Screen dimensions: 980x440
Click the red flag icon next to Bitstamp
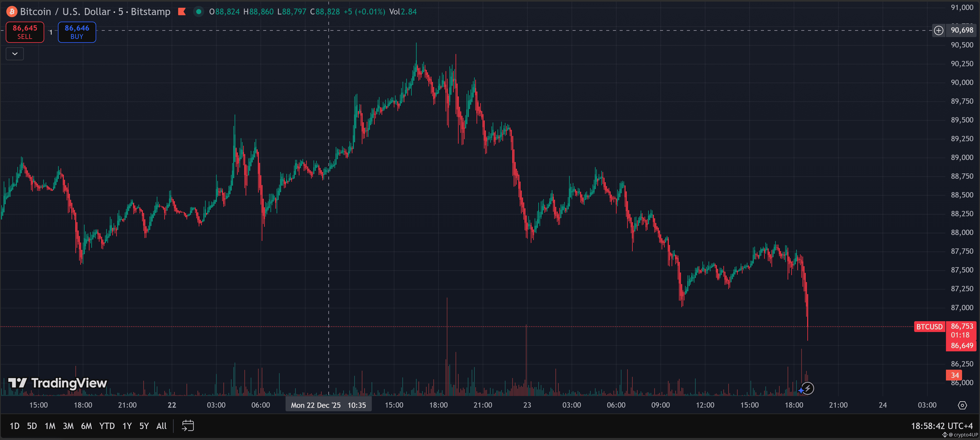(182, 12)
